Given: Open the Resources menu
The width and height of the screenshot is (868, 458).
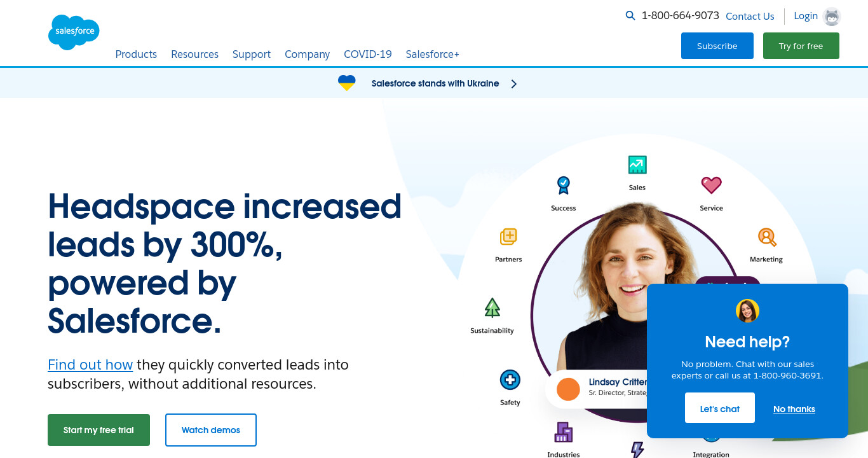Looking at the screenshot, I should tap(194, 54).
